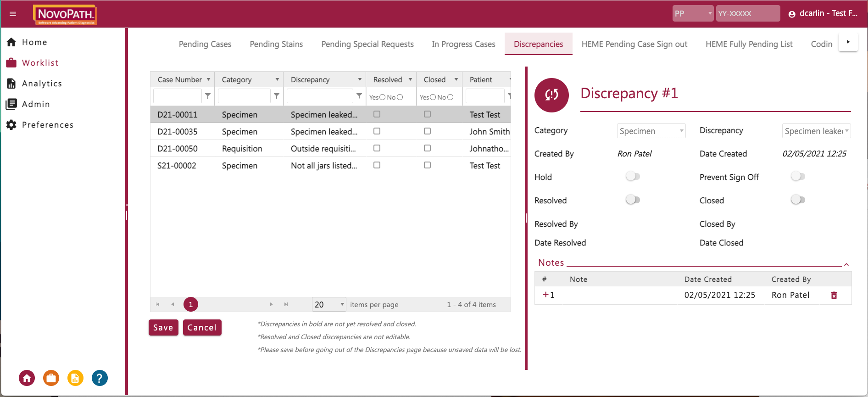Select Yes radio in Resolved filter
Viewport: 868px width, 397px height.
(383, 97)
